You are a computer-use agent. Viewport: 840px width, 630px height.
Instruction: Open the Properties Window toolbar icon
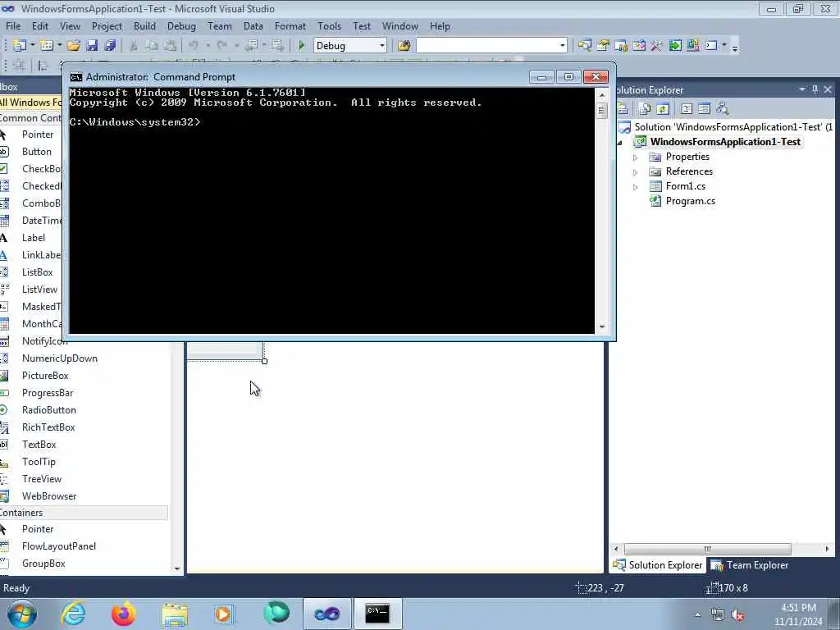tap(603, 46)
